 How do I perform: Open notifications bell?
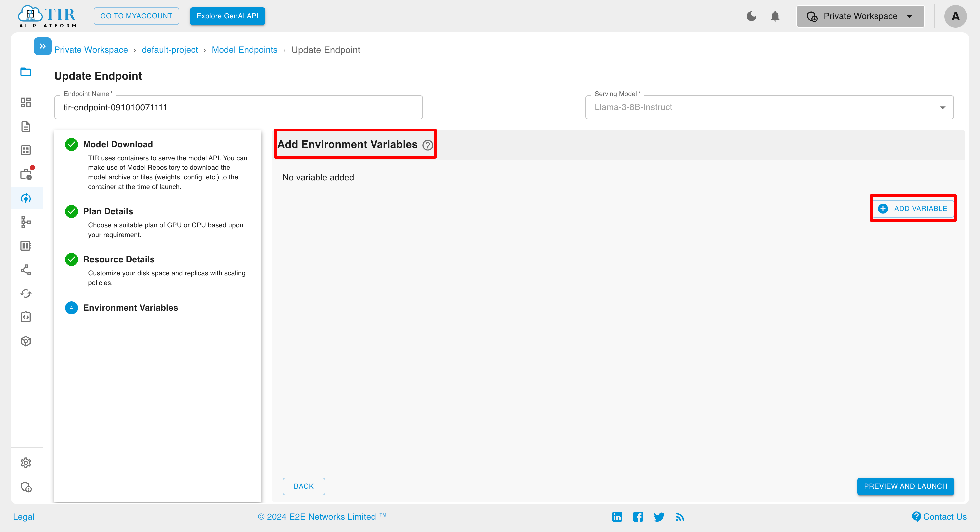[x=775, y=16]
